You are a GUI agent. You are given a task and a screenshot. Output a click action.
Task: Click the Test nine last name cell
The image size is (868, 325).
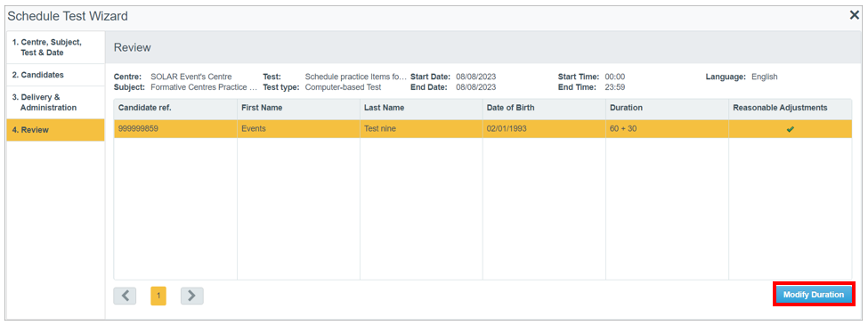pos(421,129)
